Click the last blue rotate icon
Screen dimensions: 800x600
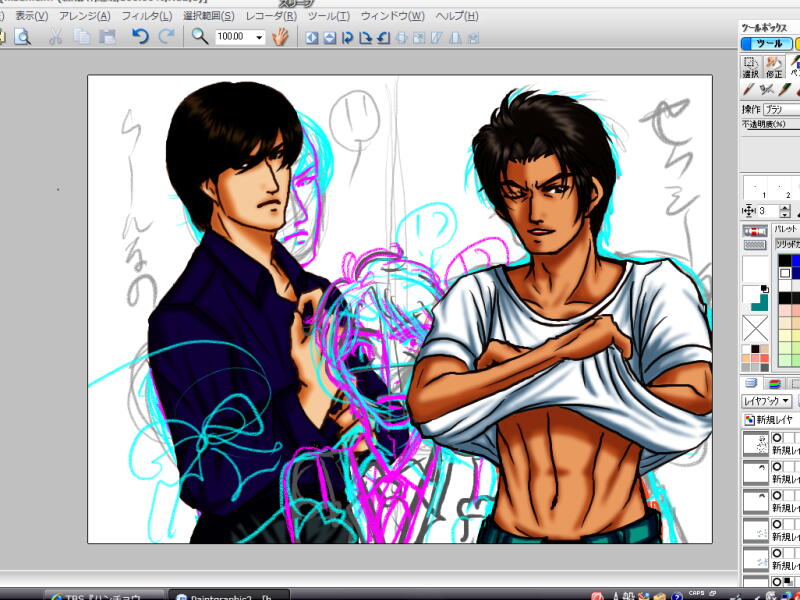coord(383,38)
